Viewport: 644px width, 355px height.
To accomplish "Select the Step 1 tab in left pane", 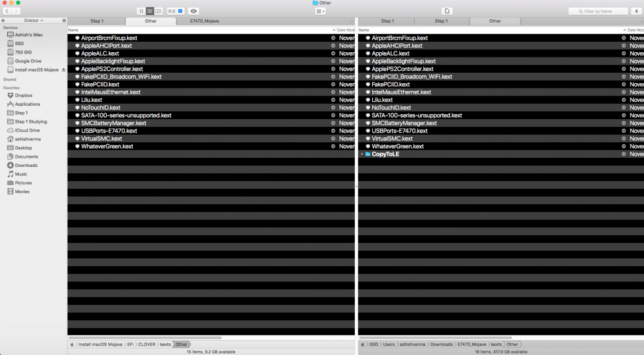I will [97, 21].
